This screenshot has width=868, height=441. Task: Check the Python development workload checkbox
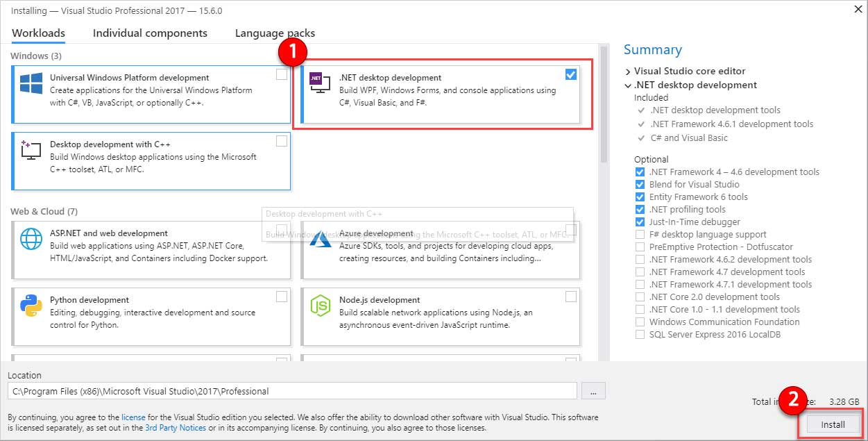point(282,297)
